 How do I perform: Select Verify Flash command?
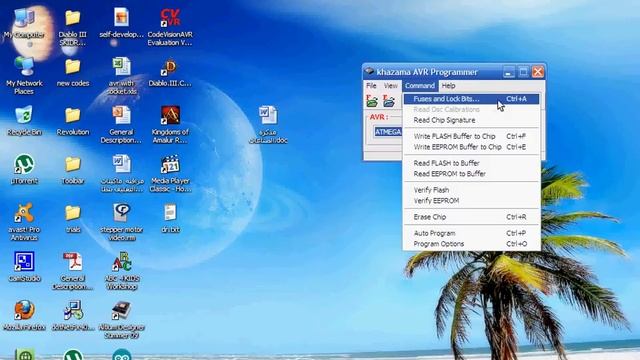point(471,190)
